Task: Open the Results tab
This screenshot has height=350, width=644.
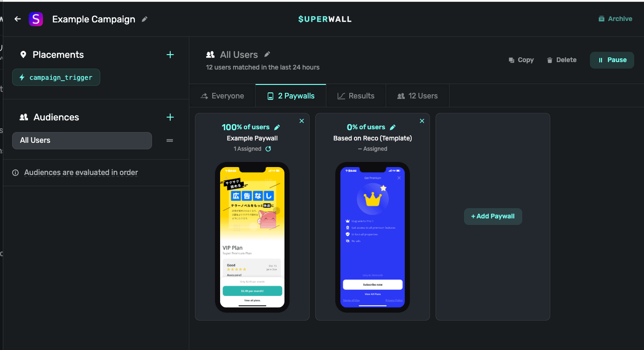Action: point(356,96)
